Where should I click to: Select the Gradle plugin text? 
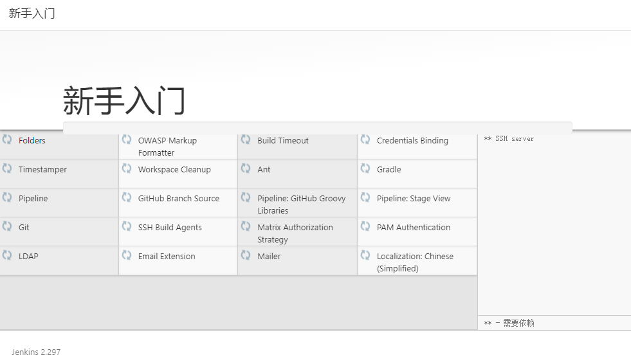pos(389,169)
